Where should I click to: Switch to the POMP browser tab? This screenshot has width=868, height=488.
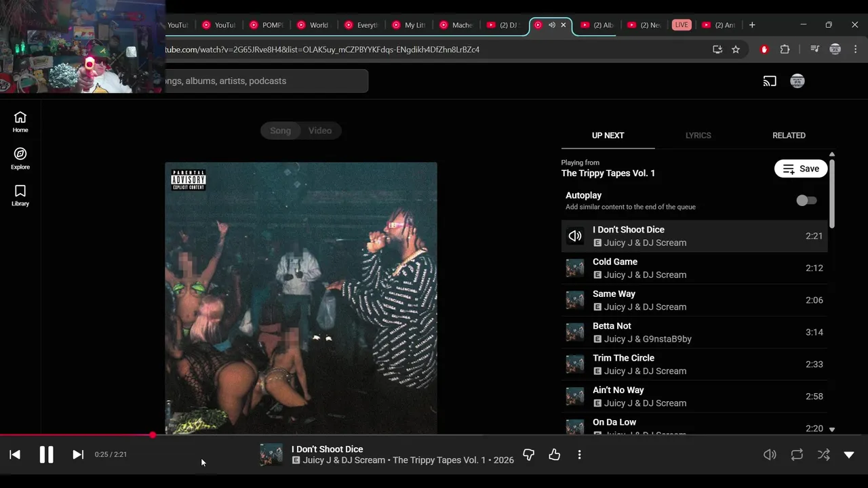266,25
